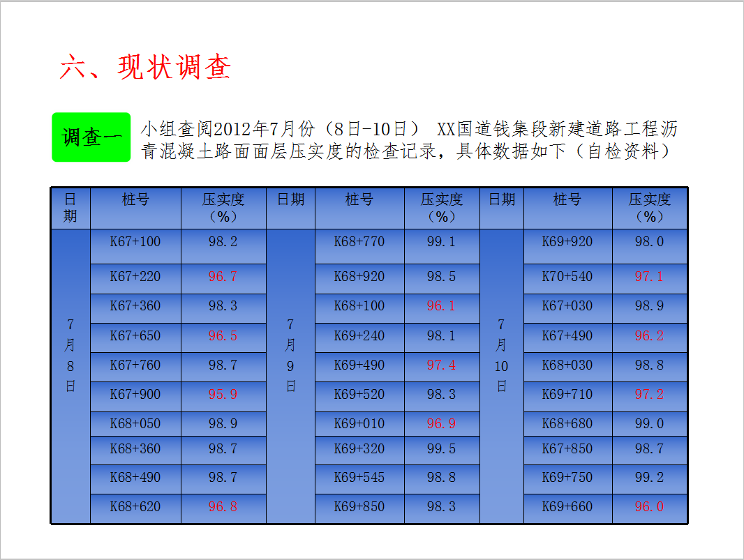744x560 pixels.
Task: Click stake number K67+760
Action: point(135,365)
